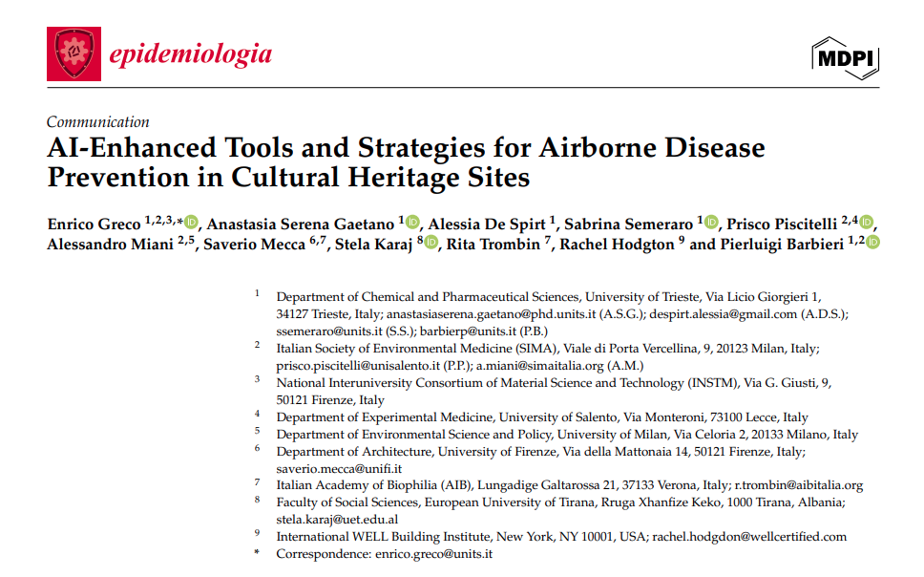
Task: Click the correspondence email enrico.greco@units.it
Action: click(432, 554)
